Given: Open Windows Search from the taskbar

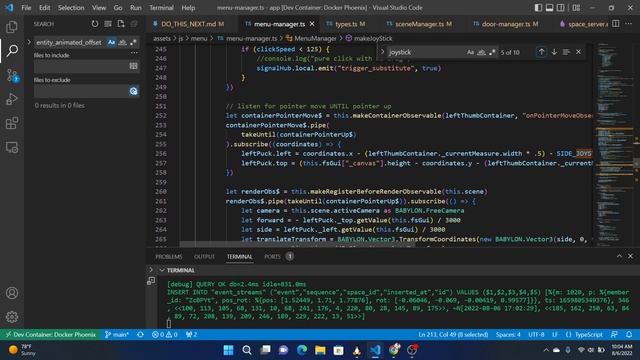Looking at the screenshot, I should click(x=247, y=350).
